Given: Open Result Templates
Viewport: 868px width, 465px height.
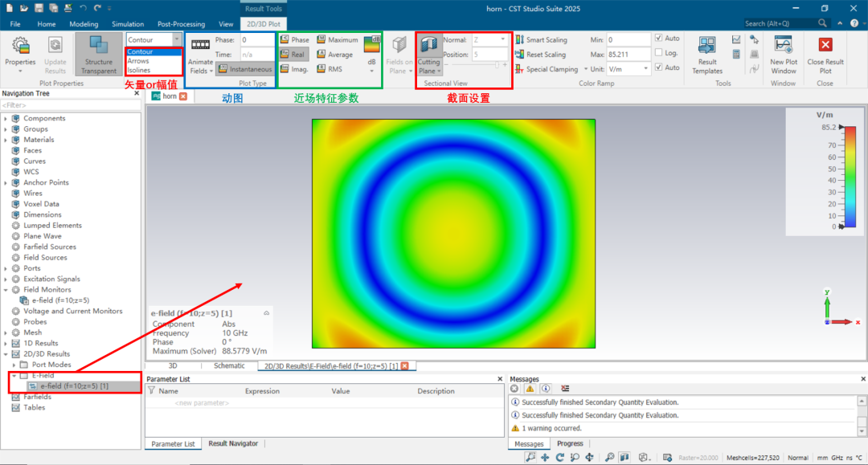Looking at the screenshot, I should pyautogui.click(x=707, y=55).
